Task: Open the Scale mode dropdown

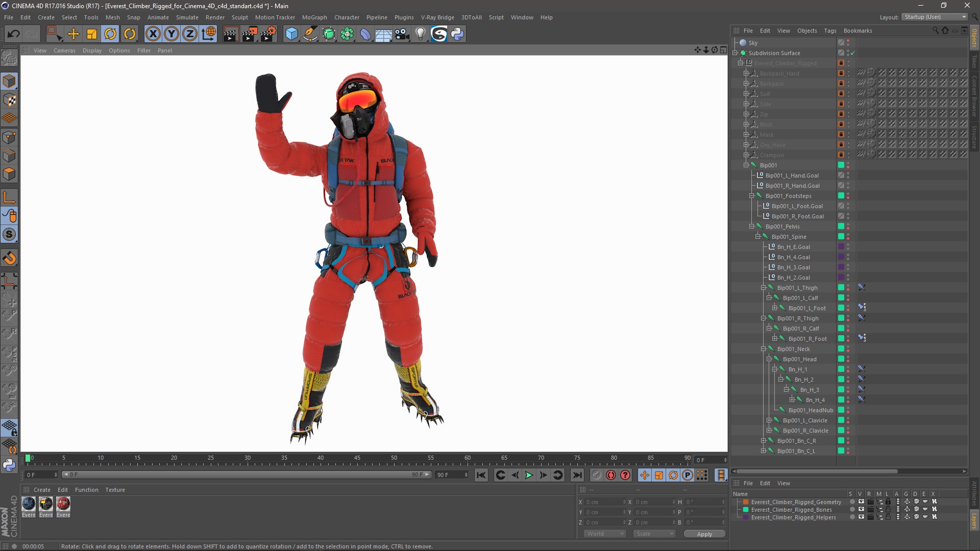Action: coord(654,534)
